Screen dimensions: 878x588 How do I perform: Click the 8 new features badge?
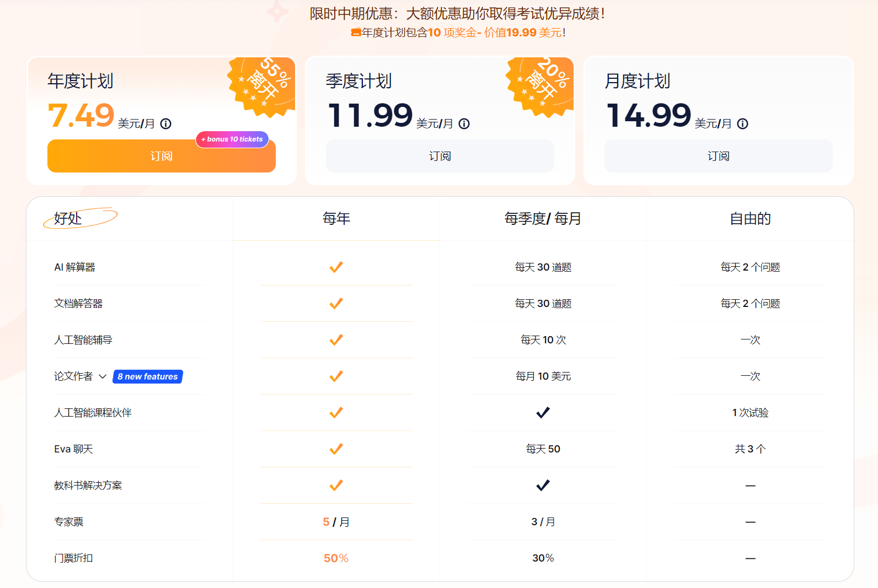click(148, 376)
